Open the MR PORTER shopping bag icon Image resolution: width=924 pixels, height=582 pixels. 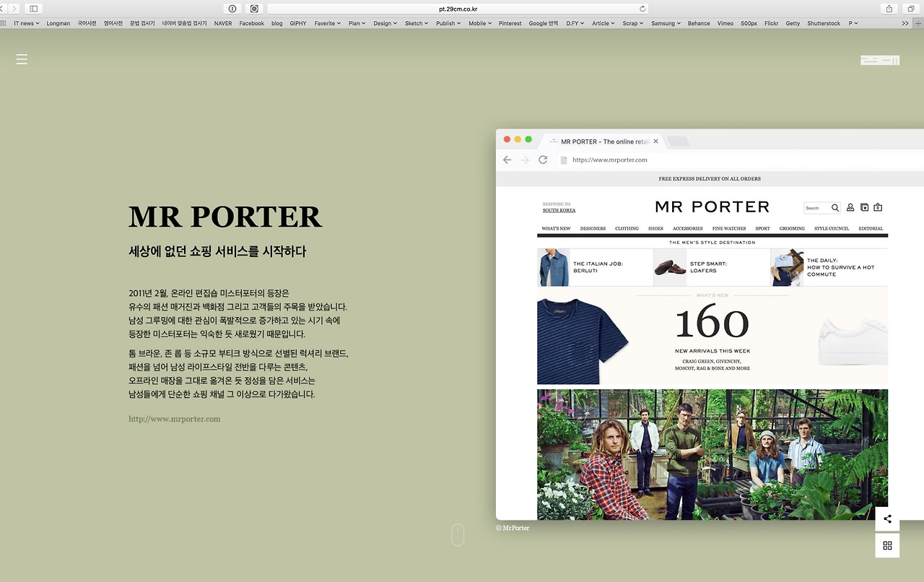pos(878,207)
